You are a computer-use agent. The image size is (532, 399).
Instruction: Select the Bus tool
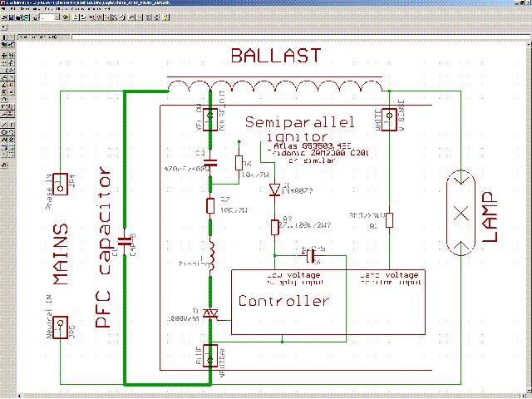[x=4, y=145]
